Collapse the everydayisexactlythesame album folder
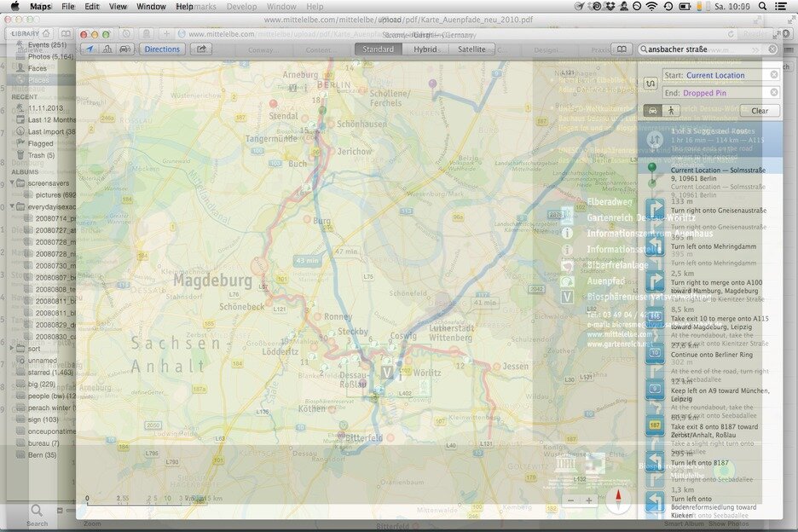Screen dimensions: 798x532 [12, 206]
